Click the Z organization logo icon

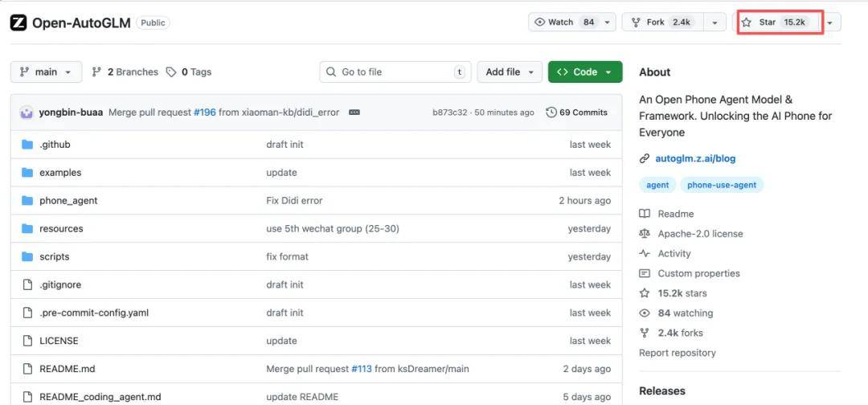(x=18, y=22)
